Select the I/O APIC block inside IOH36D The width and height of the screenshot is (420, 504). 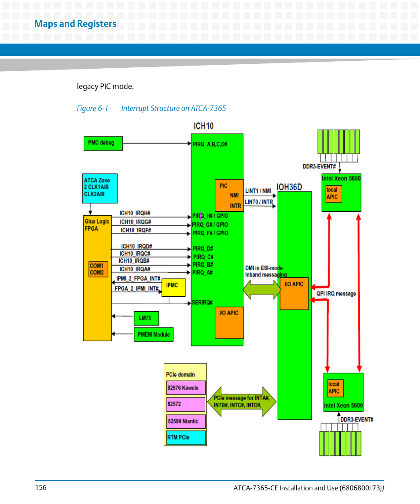(294, 294)
